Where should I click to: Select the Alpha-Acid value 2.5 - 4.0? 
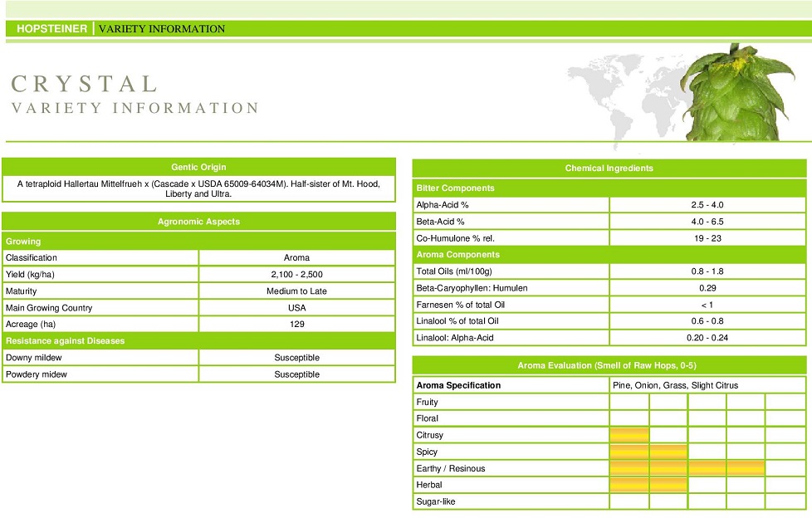707,204
